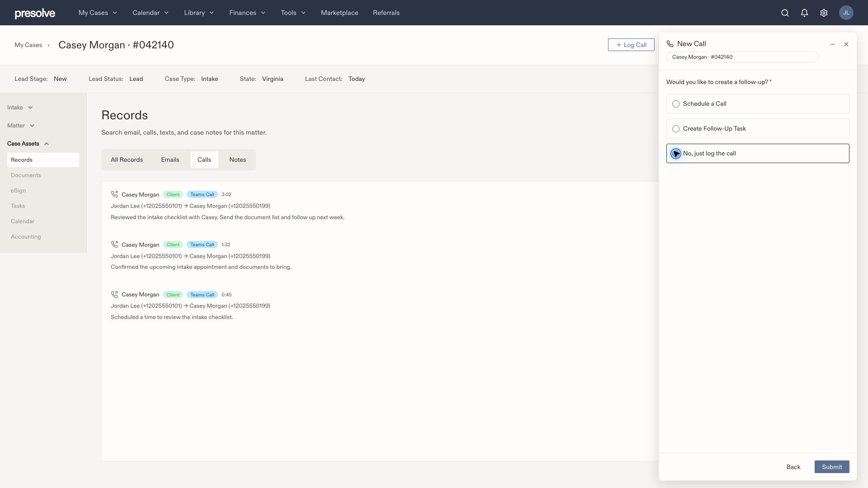This screenshot has width=868, height=488.
Task: Expand the Intake sidebar section
Action: click(20, 108)
